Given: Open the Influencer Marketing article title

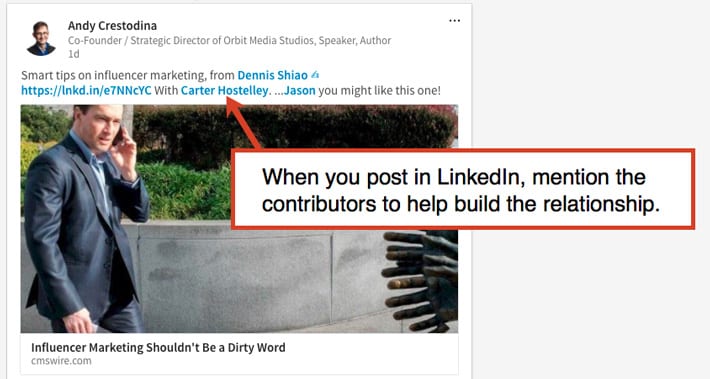Looking at the screenshot, I should tap(158, 347).
